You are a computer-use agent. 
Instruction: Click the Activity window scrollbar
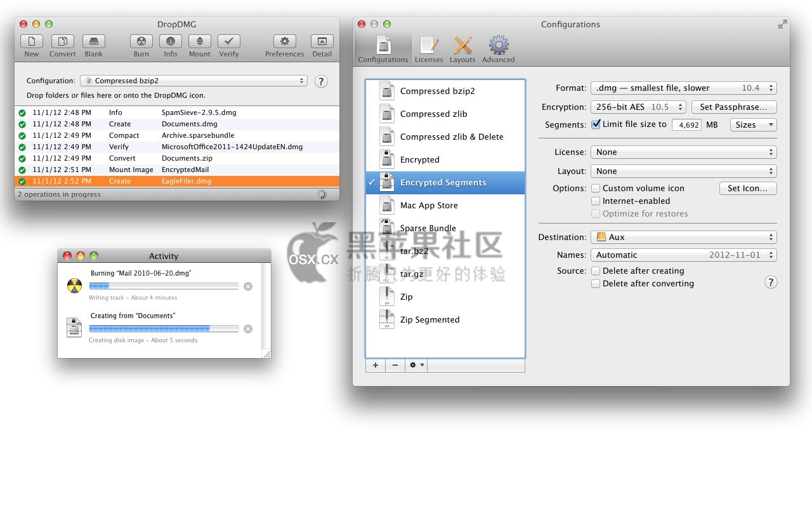[x=266, y=307]
